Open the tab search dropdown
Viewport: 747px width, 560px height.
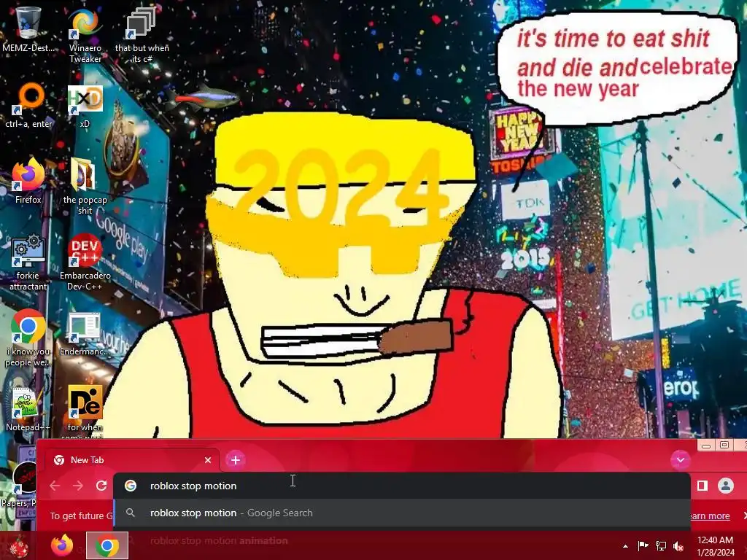coord(681,460)
